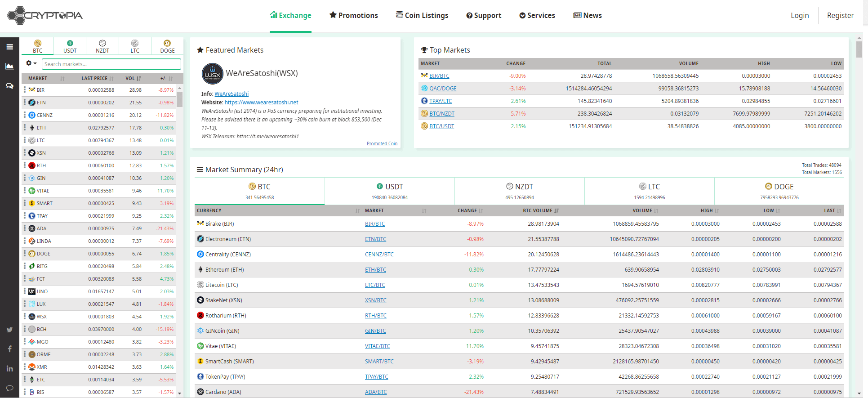Open BTC/NZDT in Top Markets

click(442, 114)
